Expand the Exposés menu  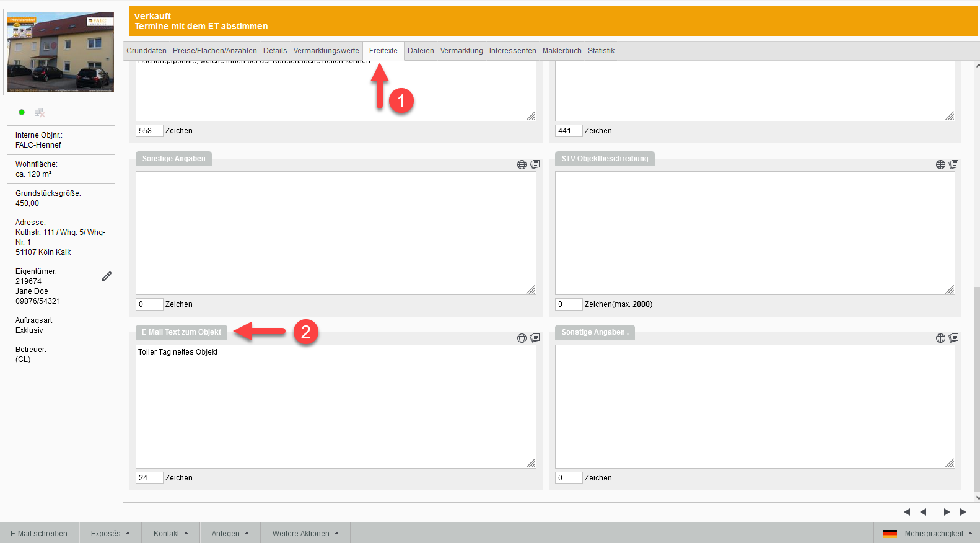pos(110,534)
